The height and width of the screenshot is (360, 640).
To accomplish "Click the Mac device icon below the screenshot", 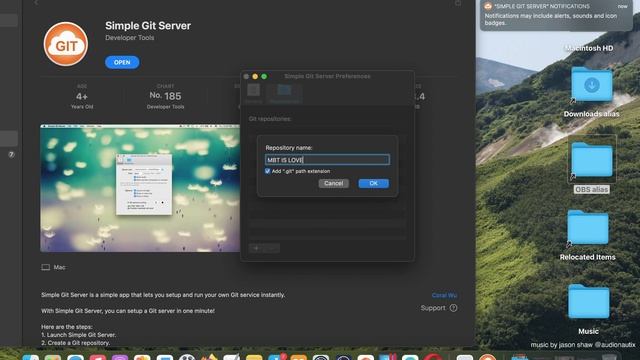I will point(46,267).
